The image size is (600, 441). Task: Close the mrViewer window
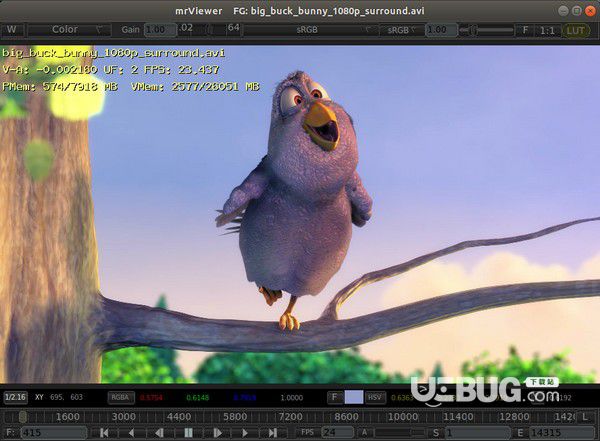[590, 11]
